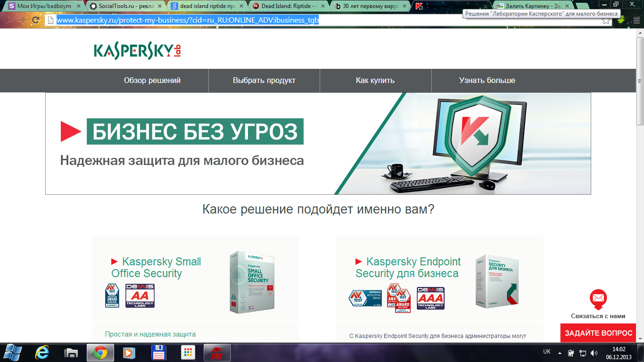
Task: Open the Простая и надежная защита link
Action: [150, 334]
